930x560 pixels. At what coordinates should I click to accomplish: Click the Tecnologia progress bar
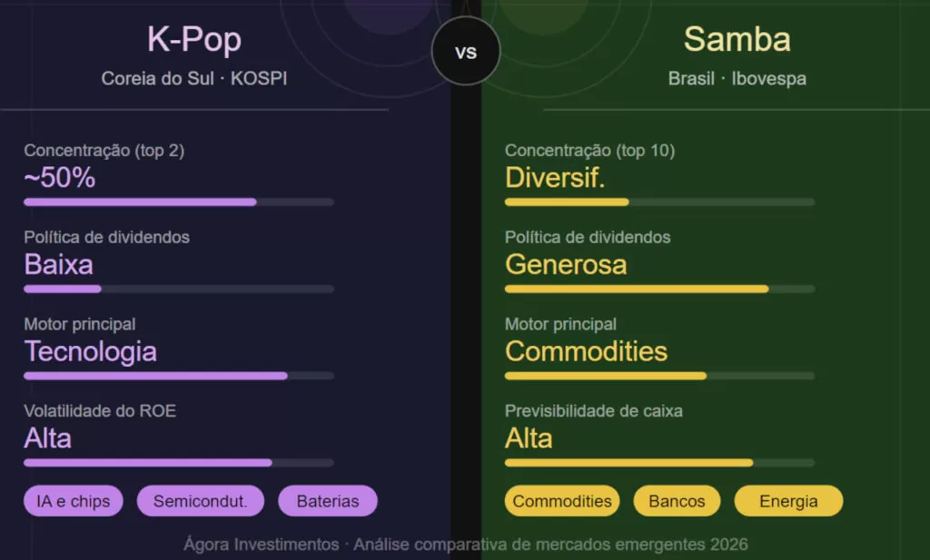pyautogui.click(x=178, y=376)
